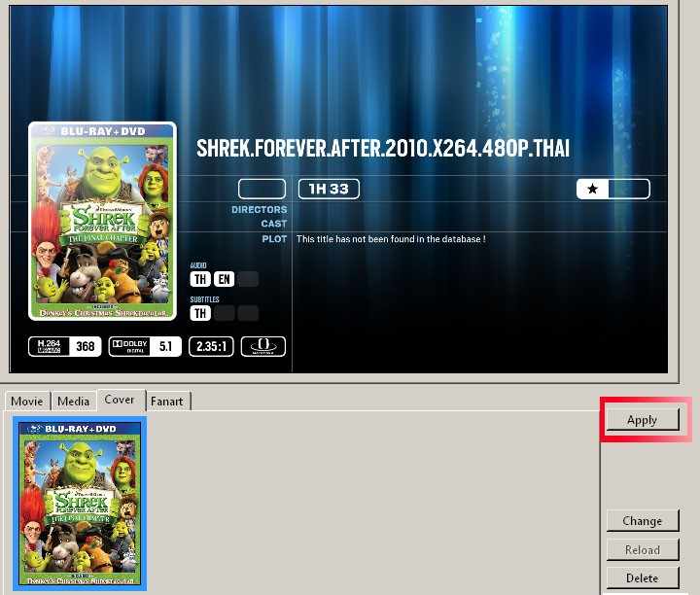Viewport: 700px width, 595px height.
Task: Click the DIRECTORS label
Action: 259,209
